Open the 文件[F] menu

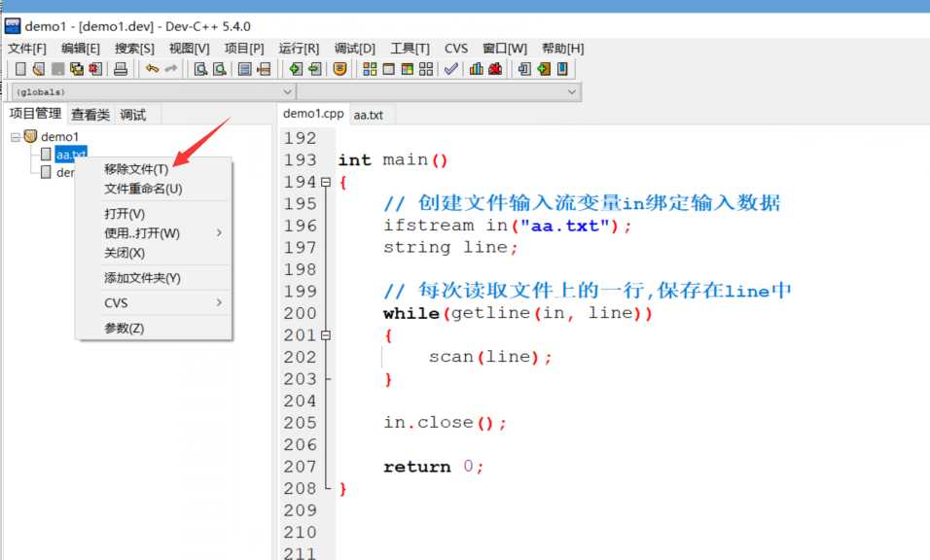pyautogui.click(x=26, y=48)
